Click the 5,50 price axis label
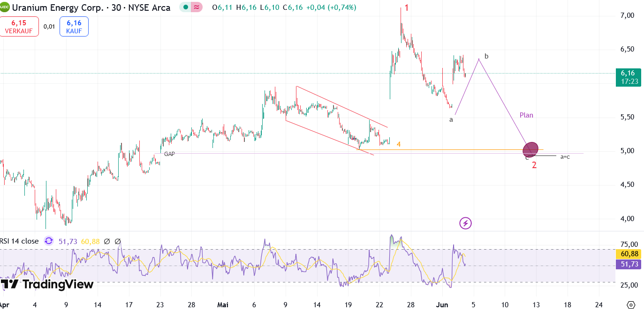644x311 pixels. coord(627,117)
